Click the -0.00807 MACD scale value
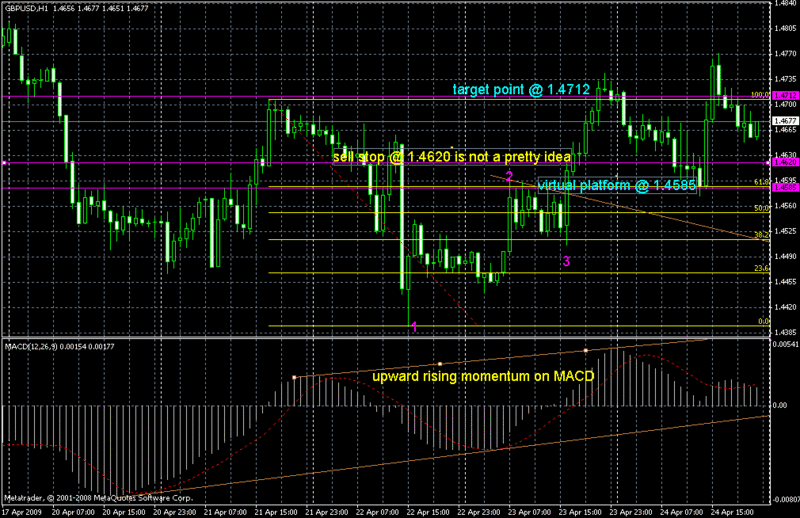 785,499
